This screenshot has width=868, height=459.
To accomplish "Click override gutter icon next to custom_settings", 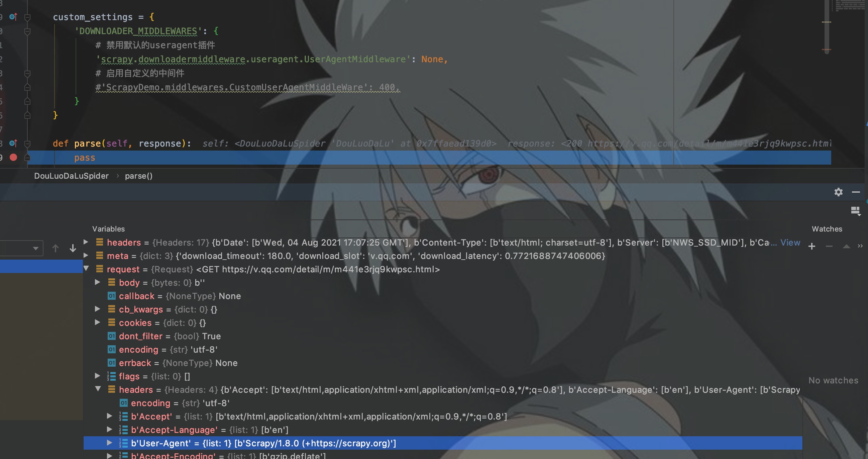I will [x=13, y=16].
